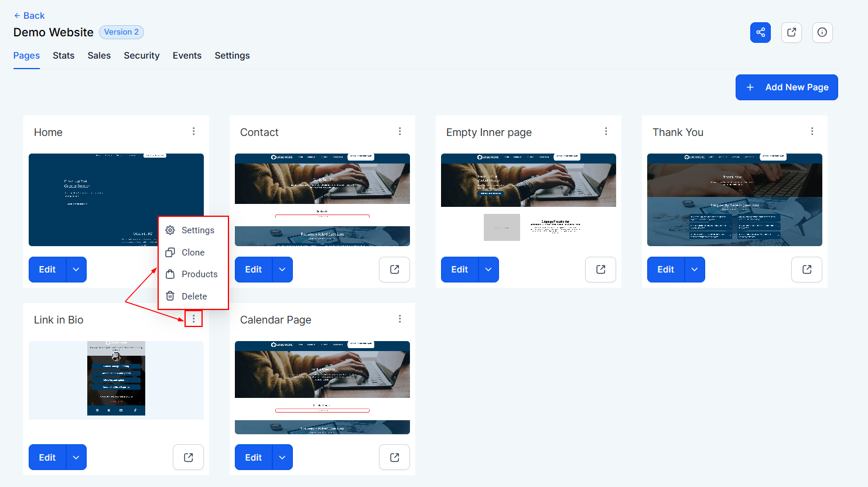Click the Demo Website title
This screenshot has height=487, width=868.
pyautogui.click(x=53, y=32)
